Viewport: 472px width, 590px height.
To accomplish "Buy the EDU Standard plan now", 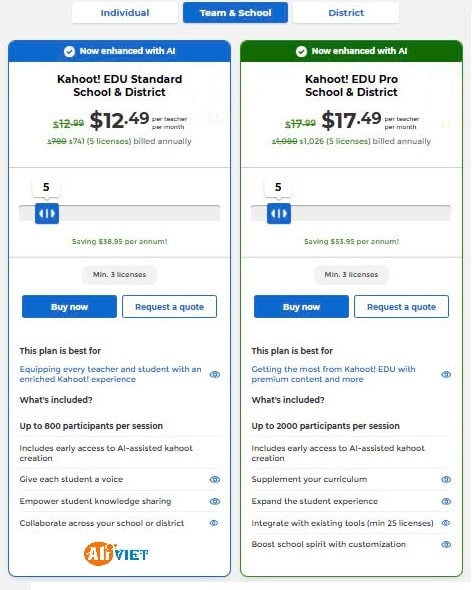I will [x=69, y=307].
